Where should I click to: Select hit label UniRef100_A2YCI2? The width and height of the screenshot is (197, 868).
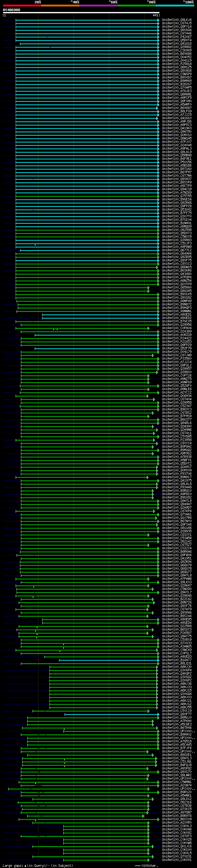(x=177, y=392)
